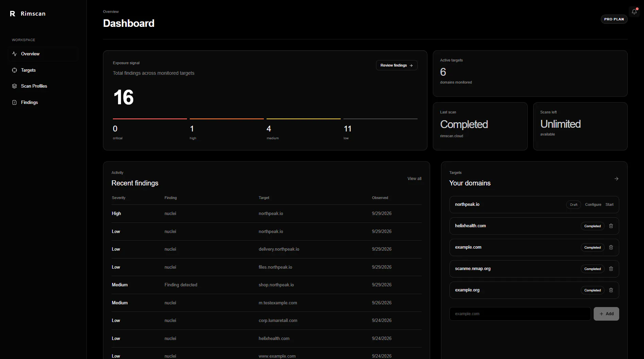Click the Review findings button
Screen dimensions: 644x359
tap(396, 65)
